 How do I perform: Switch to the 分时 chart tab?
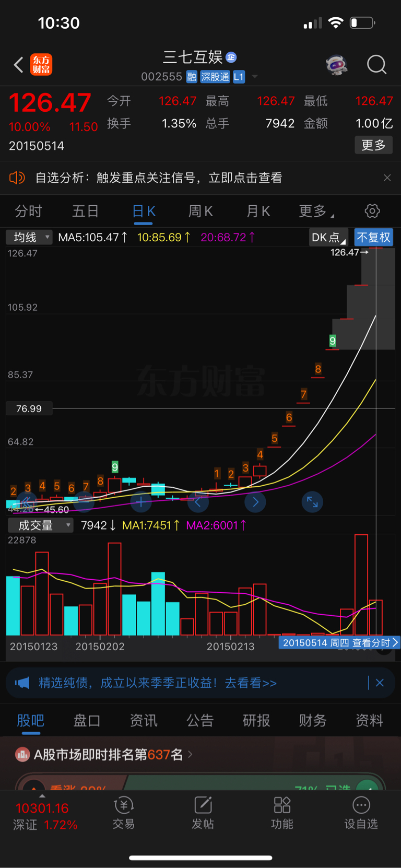point(28,211)
